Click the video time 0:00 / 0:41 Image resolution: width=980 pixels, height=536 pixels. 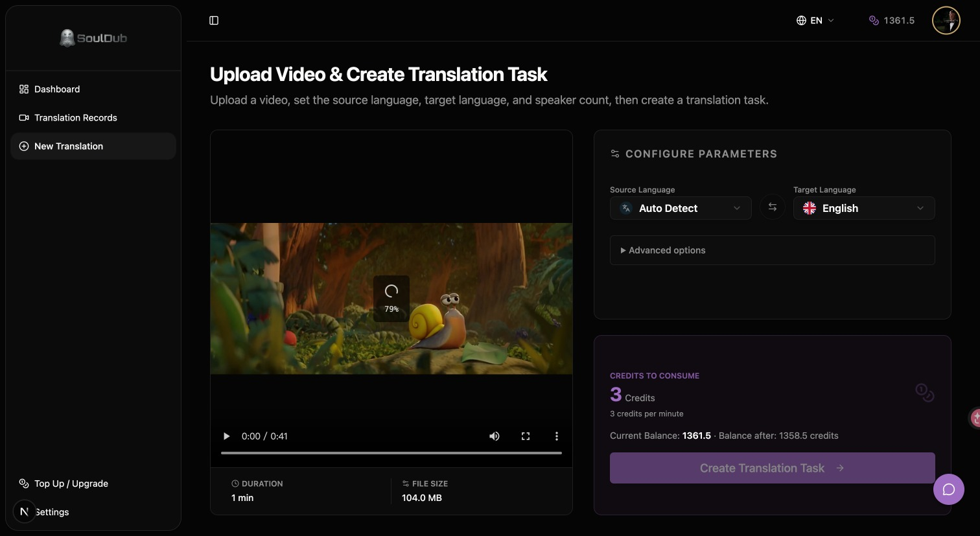[x=264, y=436]
